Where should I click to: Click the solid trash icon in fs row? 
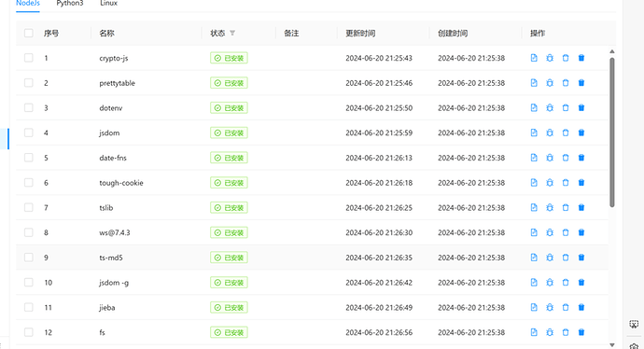click(x=581, y=332)
